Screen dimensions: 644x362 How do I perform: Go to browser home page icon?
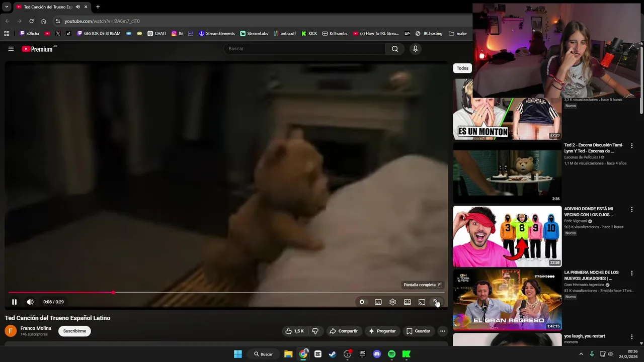(x=43, y=21)
